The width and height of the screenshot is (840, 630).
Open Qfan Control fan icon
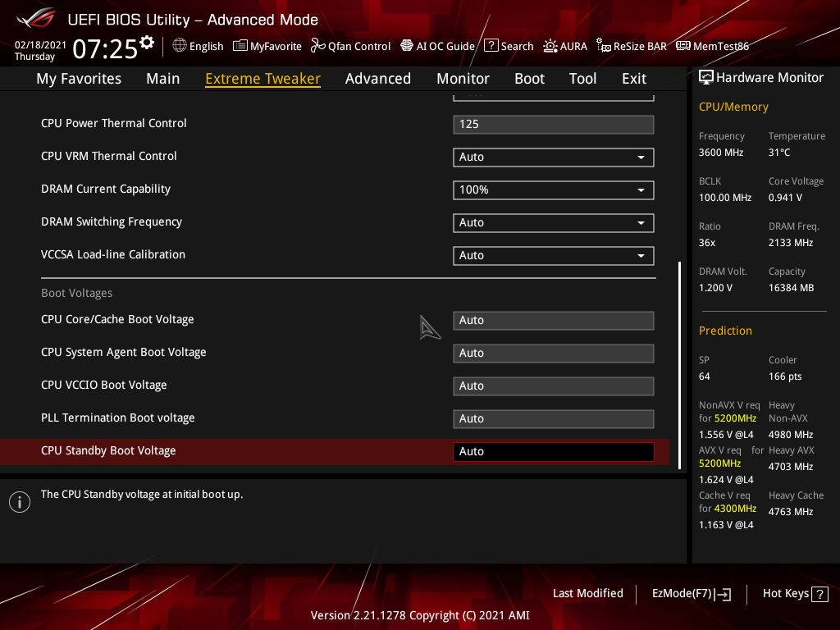coord(317,46)
